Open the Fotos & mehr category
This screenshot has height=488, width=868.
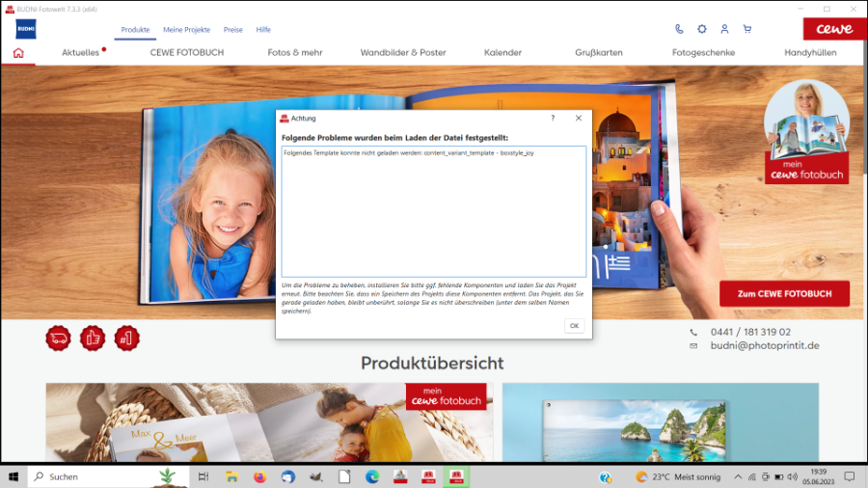point(295,53)
